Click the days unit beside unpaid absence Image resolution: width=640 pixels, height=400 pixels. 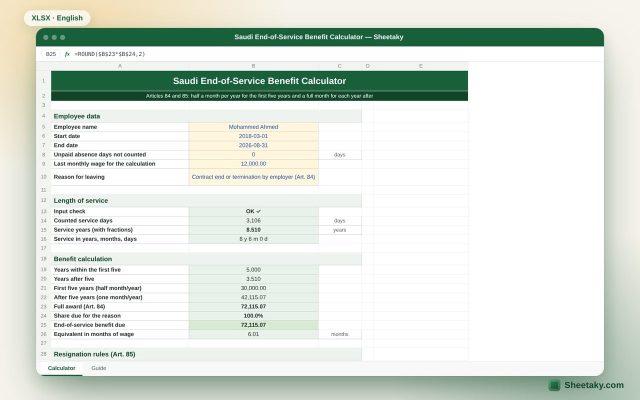click(340, 155)
